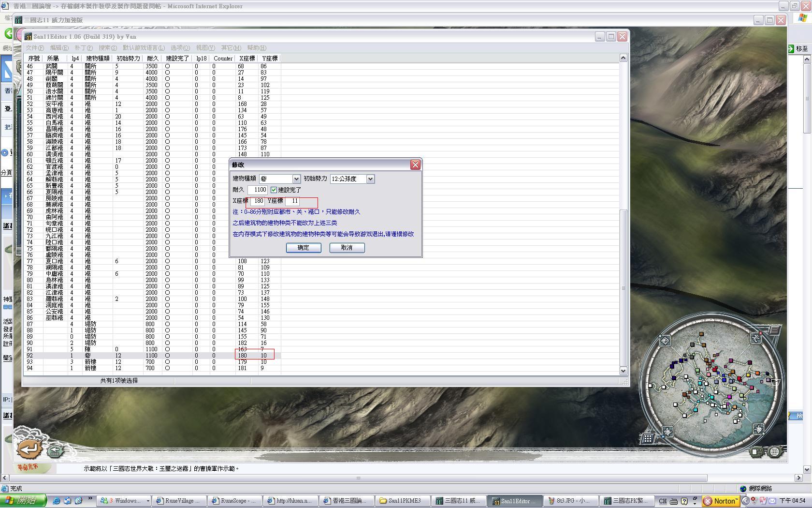Open the 文件(F) menu
The width and height of the screenshot is (812, 508).
[x=34, y=48]
